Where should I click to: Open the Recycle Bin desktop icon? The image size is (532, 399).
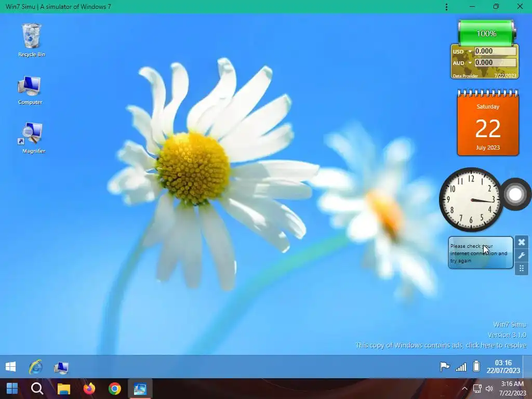point(31,40)
